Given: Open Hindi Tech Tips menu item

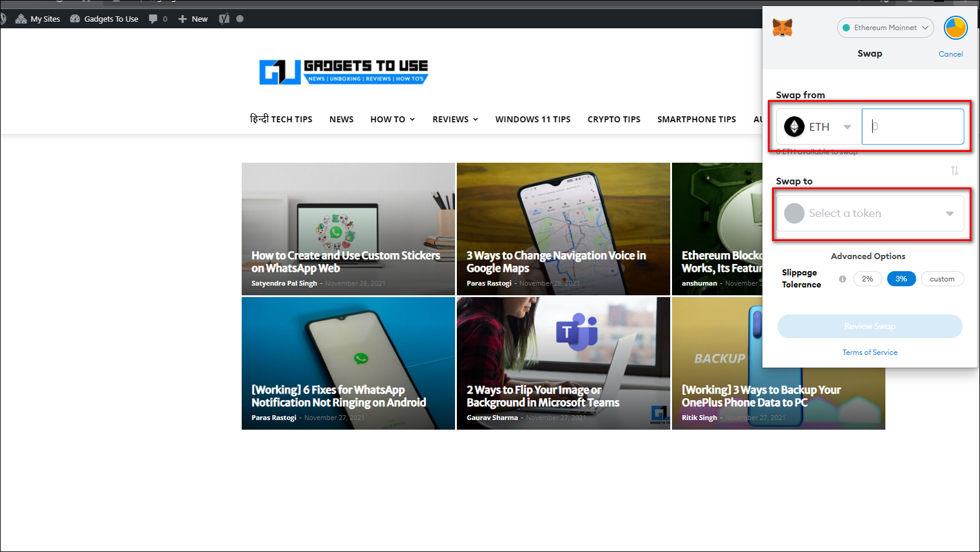Looking at the screenshot, I should [281, 119].
